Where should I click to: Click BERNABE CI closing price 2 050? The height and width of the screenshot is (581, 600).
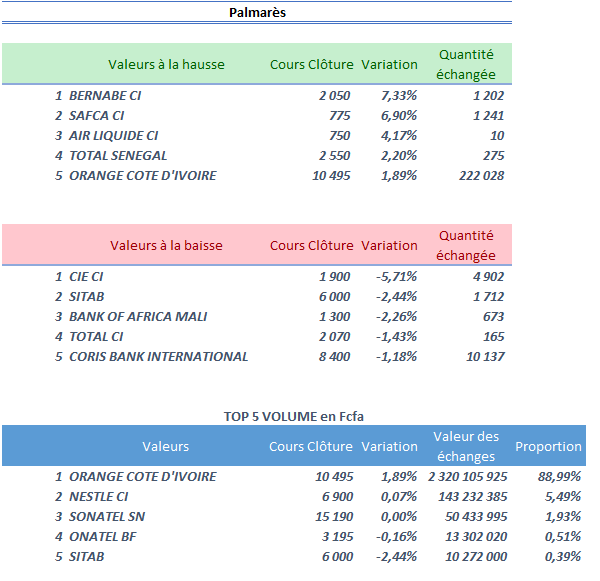point(334,95)
